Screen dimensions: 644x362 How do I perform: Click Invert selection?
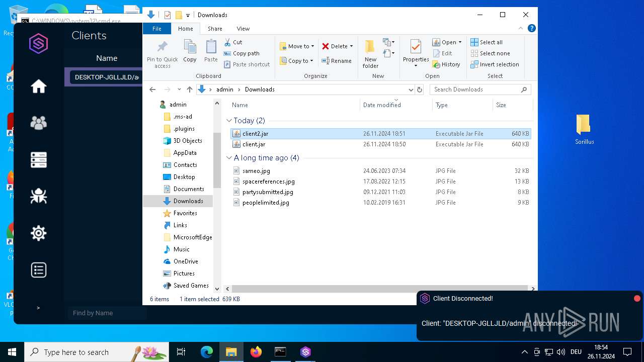[495, 64]
